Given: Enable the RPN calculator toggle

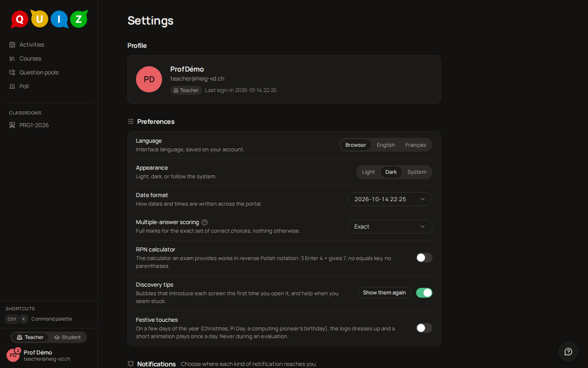Looking at the screenshot, I should pyautogui.click(x=424, y=258).
